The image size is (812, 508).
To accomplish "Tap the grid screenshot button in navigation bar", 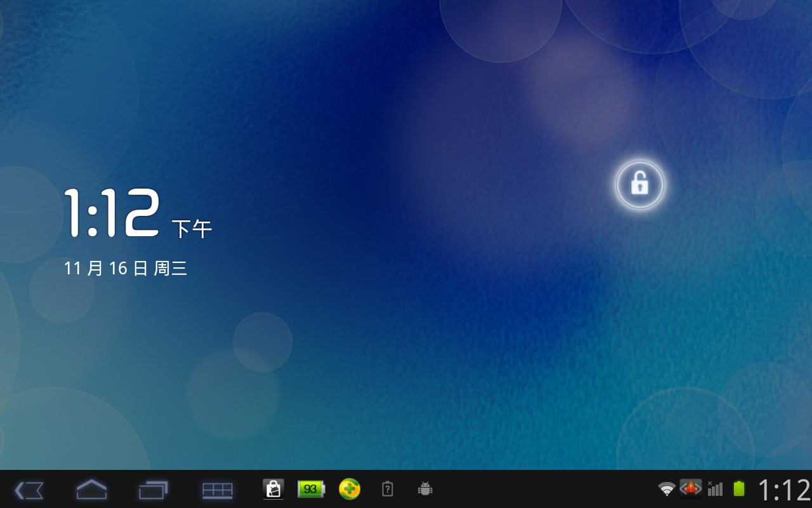I will [218, 490].
